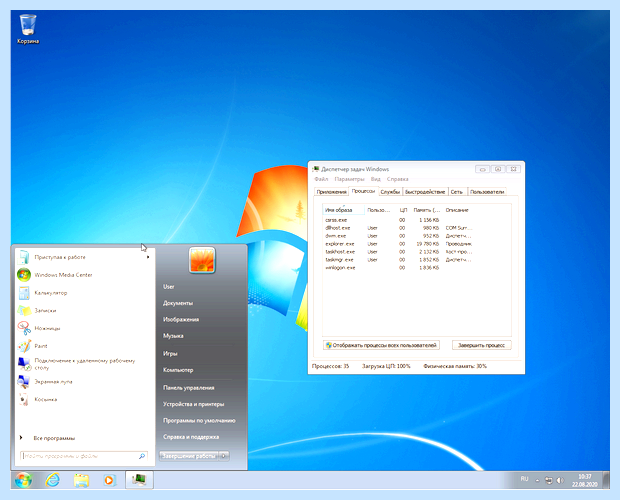Select taskmgr.exe process row
The width and height of the screenshot is (620, 500).
tap(399, 260)
